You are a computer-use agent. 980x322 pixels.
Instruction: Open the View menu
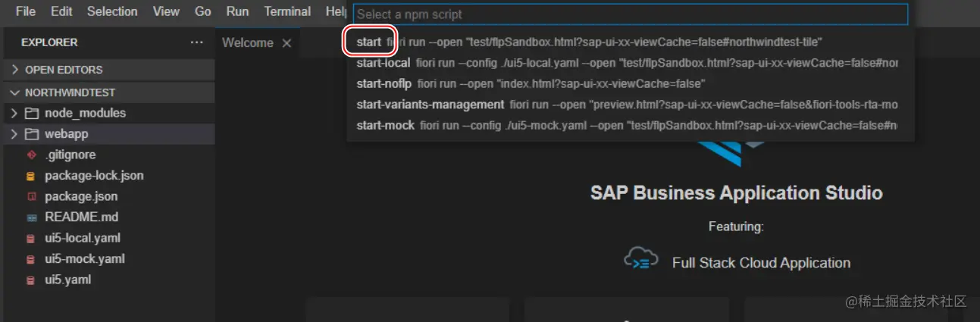tap(166, 11)
